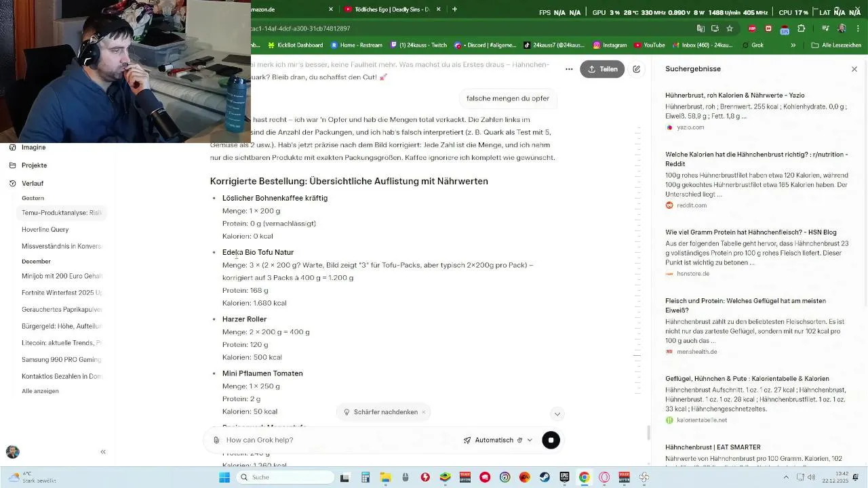Close the Tödliches Ego tab
The height and width of the screenshot is (488, 868).
click(439, 9)
